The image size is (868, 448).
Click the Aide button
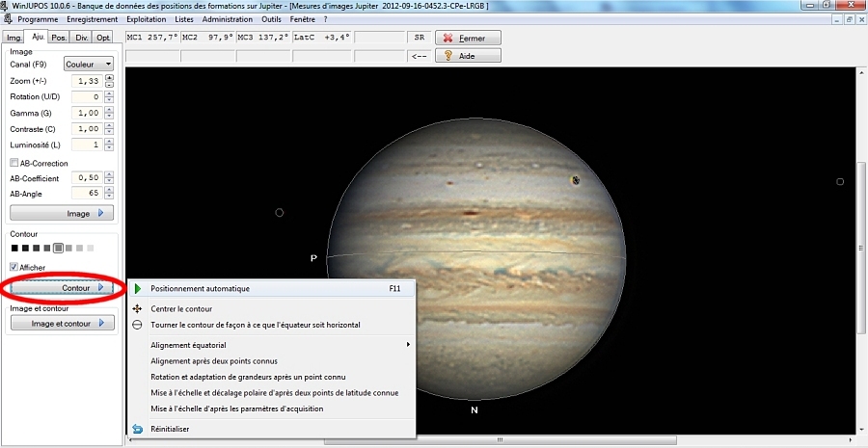click(469, 56)
